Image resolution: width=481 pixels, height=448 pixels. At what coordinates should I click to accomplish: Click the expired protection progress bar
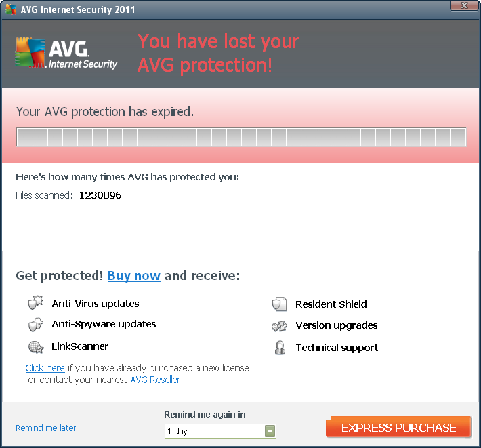[x=241, y=137]
